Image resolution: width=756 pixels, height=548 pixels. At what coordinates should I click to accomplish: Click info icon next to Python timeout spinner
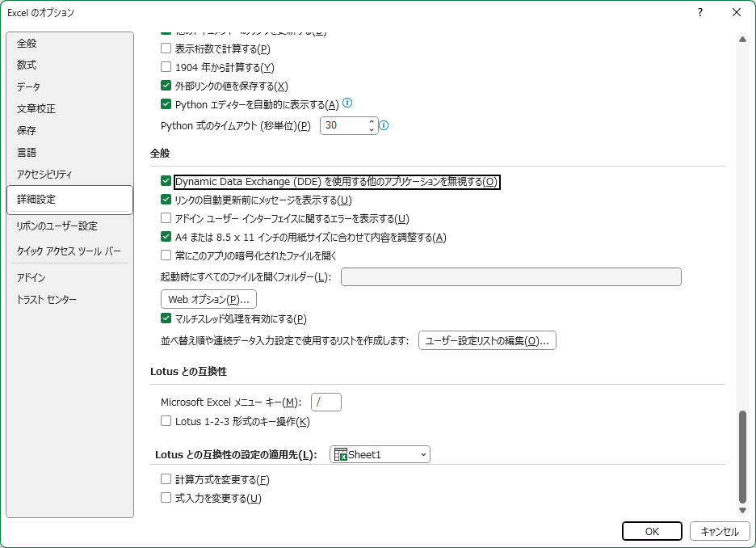click(384, 125)
